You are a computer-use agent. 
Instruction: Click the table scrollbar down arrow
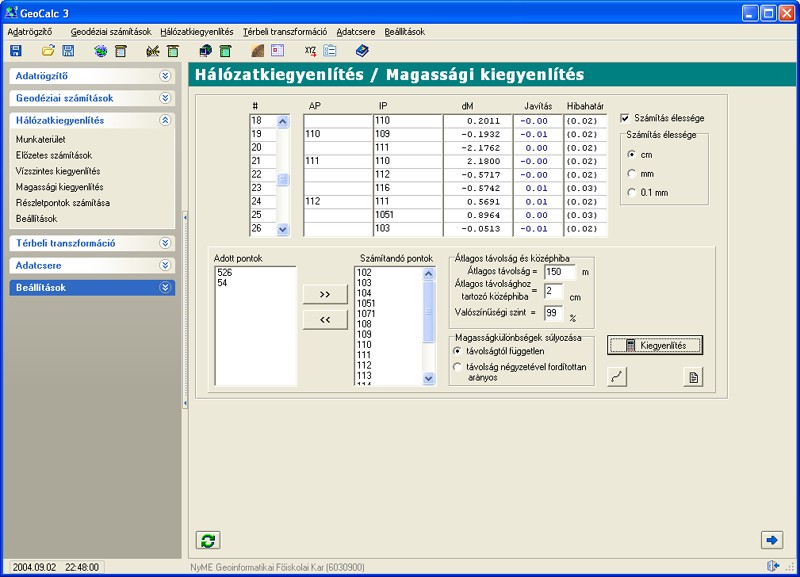click(x=283, y=230)
